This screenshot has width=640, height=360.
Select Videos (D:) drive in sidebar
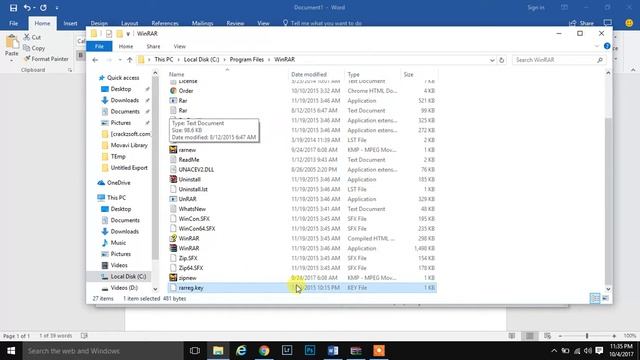pos(124,288)
